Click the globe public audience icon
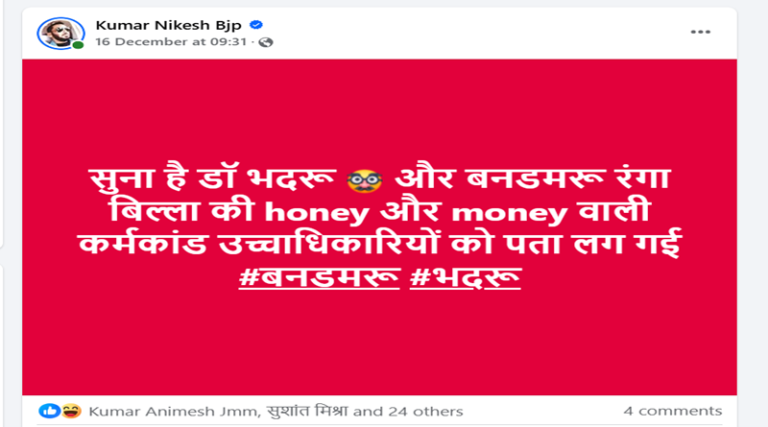This screenshot has width=768, height=427. [266, 42]
